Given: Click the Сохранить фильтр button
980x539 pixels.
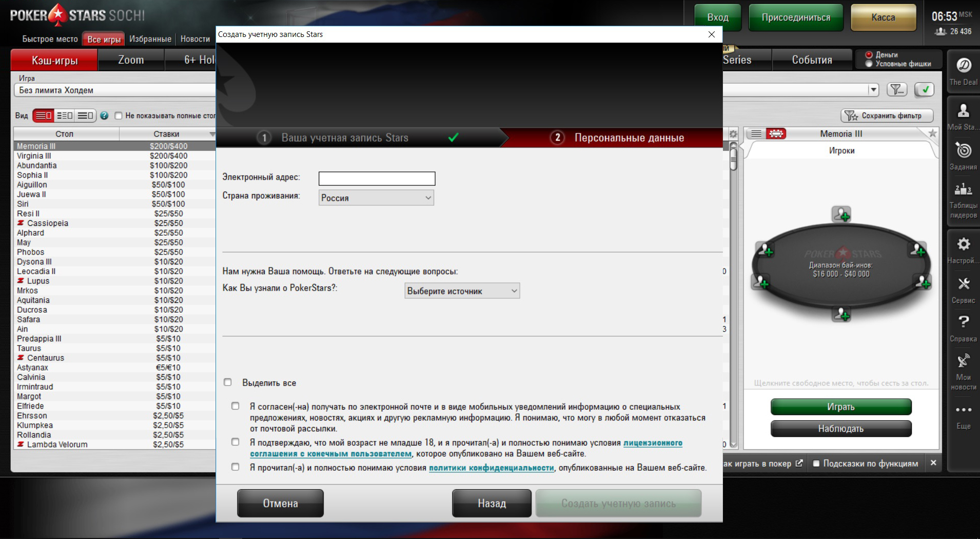Looking at the screenshot, I should click(887, 115).
